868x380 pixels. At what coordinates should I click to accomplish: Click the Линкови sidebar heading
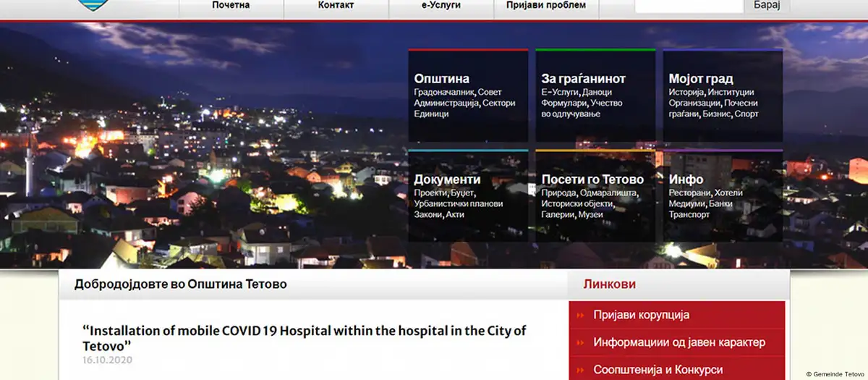[609, 284]
